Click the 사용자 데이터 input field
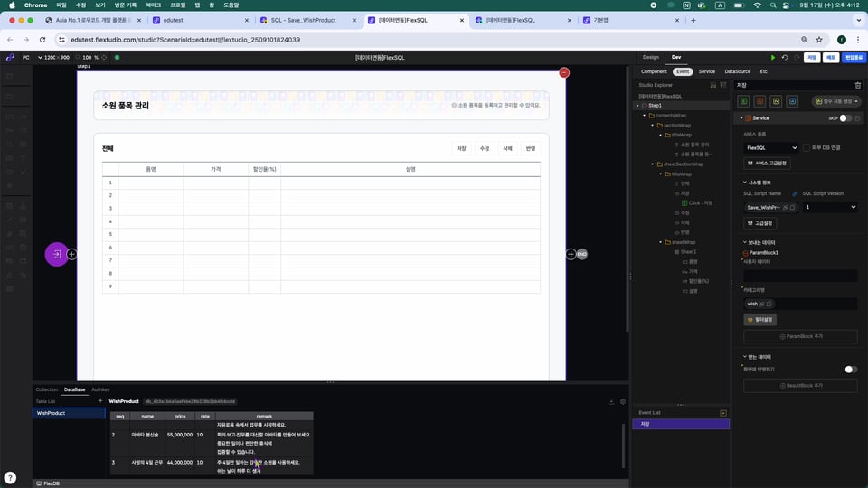The height and width of the screenshot is (488, 868). tap(800, 276)
